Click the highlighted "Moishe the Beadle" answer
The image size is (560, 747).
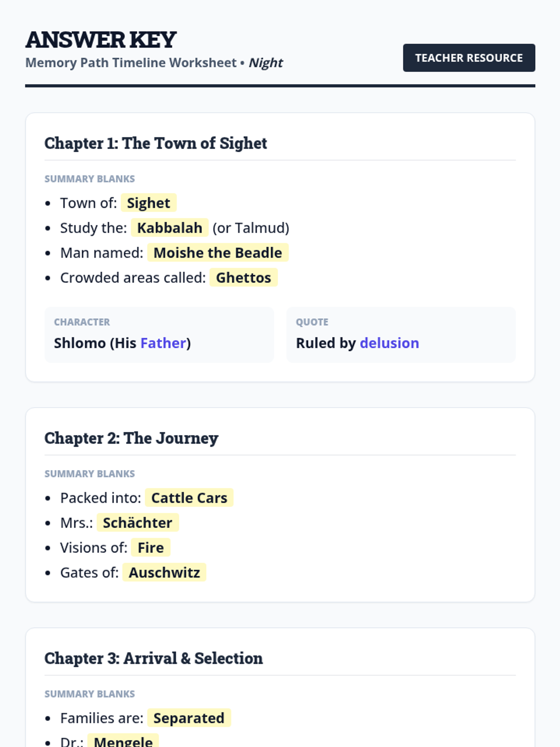coord(217,253)
